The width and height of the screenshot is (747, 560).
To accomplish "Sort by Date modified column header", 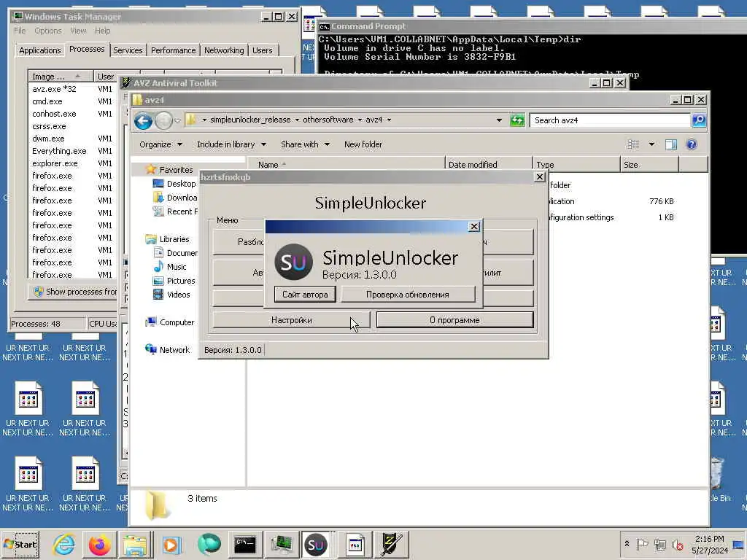I will tap(489, 165).
